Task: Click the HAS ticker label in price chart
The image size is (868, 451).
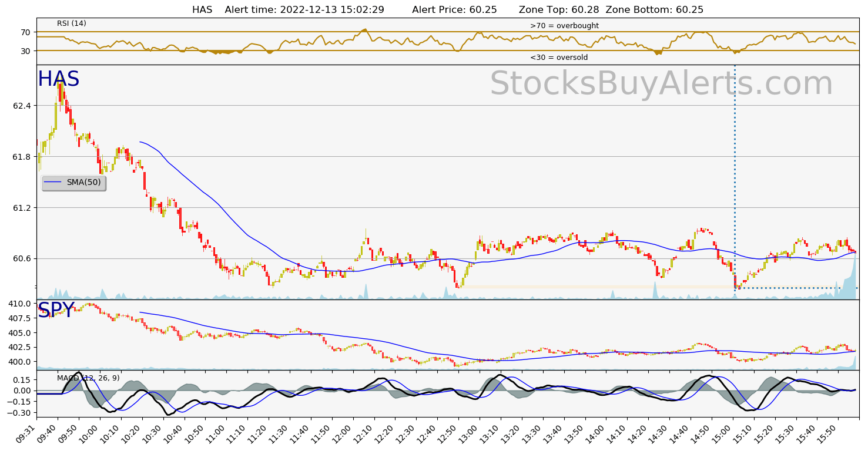Action: point(58,79)
